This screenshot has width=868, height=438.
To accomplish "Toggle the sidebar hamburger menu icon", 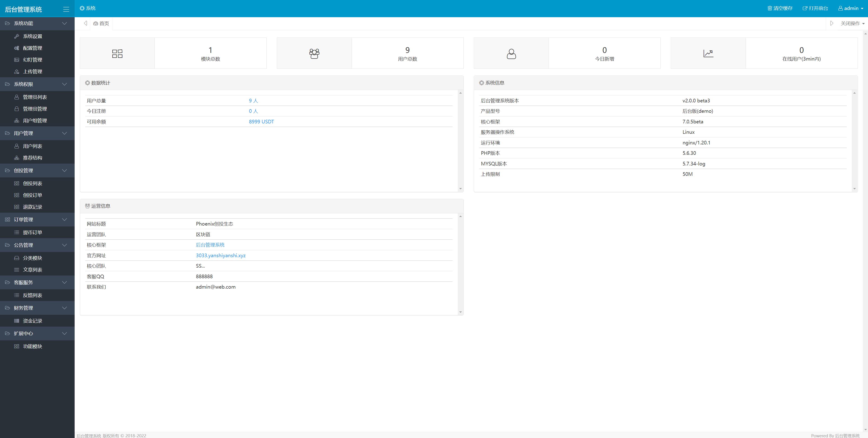I will [66, 9].
